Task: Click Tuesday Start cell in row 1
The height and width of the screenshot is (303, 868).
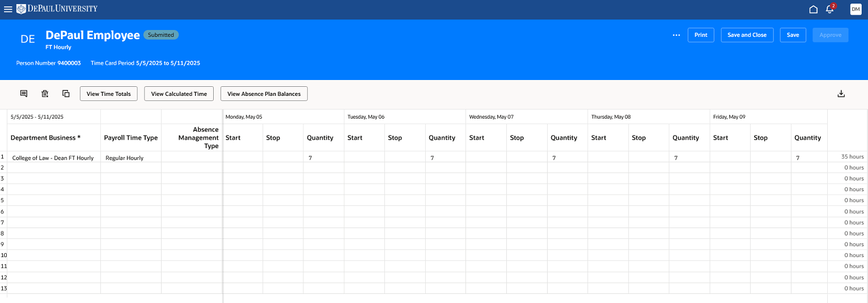Action: click(365, 157)
